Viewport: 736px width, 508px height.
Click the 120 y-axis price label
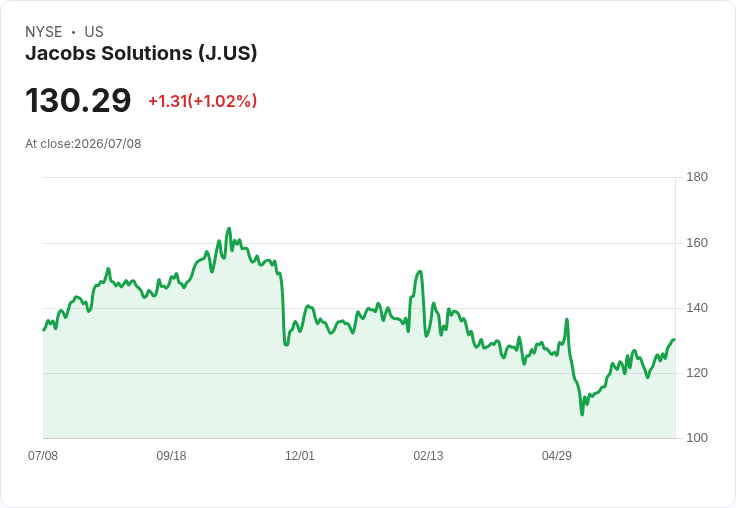[x=697, y=373]
